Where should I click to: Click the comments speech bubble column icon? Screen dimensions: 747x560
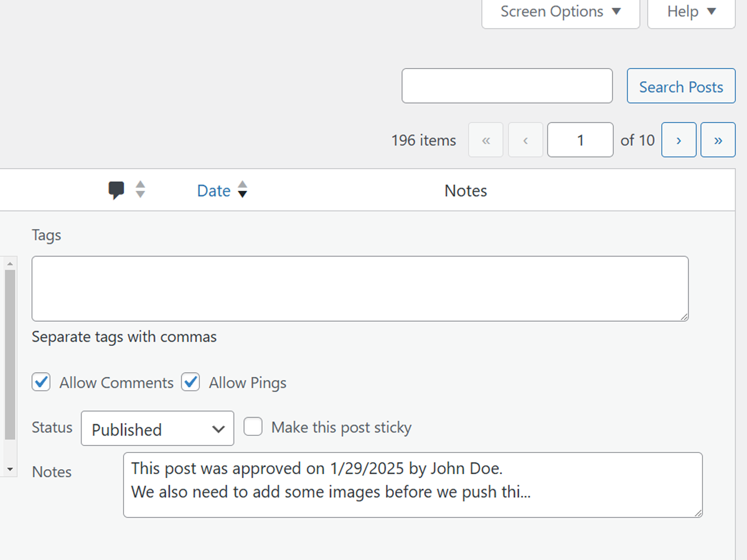click(116, 190)
